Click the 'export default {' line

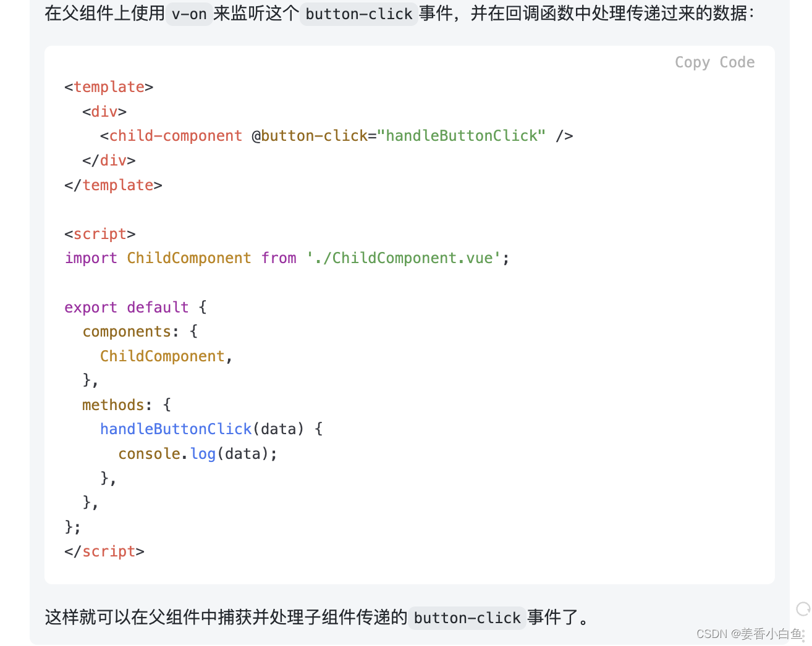coord(135,307)
